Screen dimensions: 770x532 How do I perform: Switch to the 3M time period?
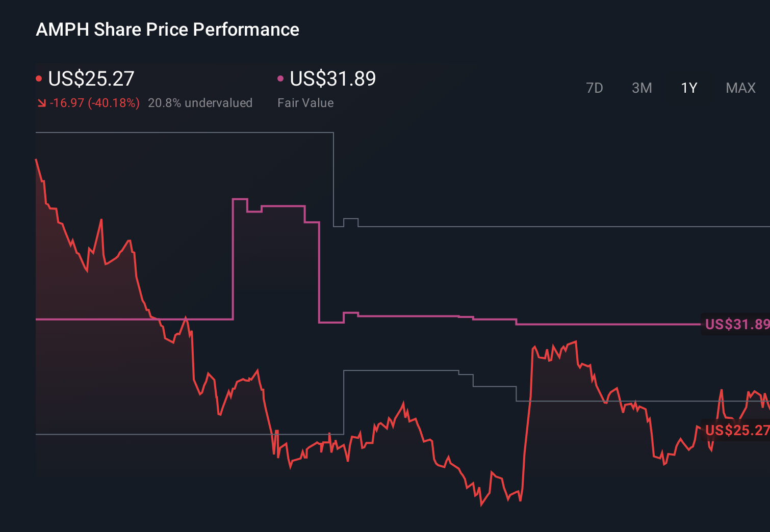point(641,88)
